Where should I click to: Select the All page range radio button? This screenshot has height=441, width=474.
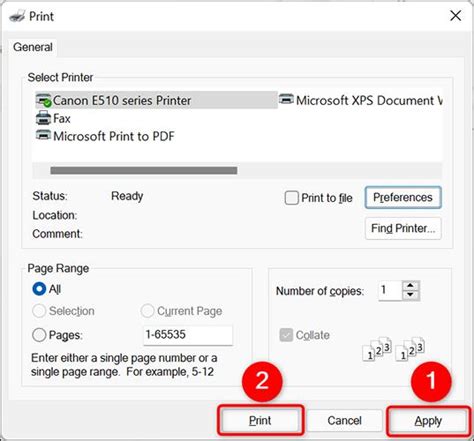39,289
